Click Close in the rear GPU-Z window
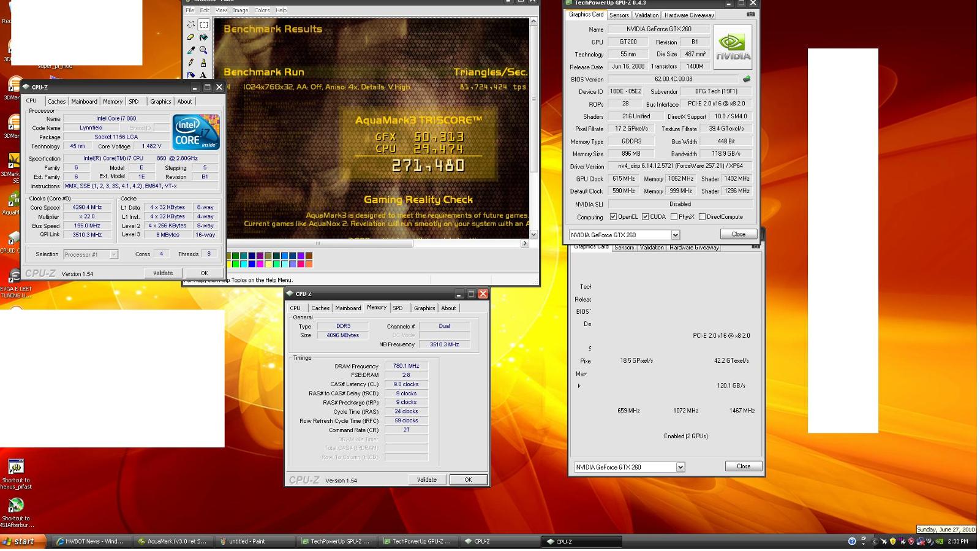 744,466
